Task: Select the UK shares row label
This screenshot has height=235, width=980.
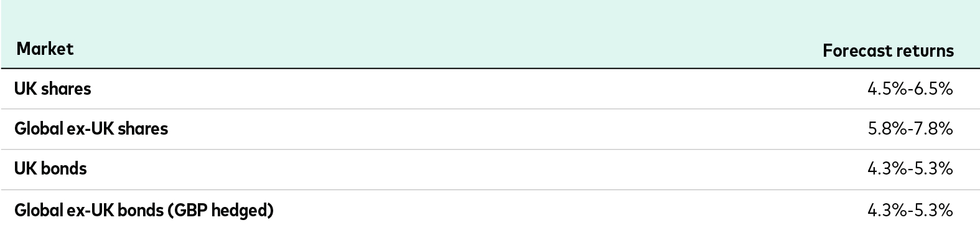Action: (x=53, y=89)
